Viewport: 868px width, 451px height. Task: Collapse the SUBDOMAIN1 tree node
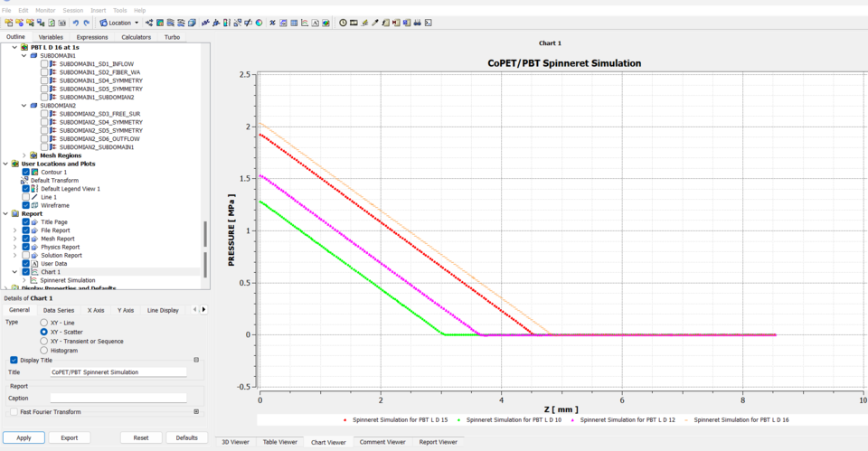tap(24, 55)
